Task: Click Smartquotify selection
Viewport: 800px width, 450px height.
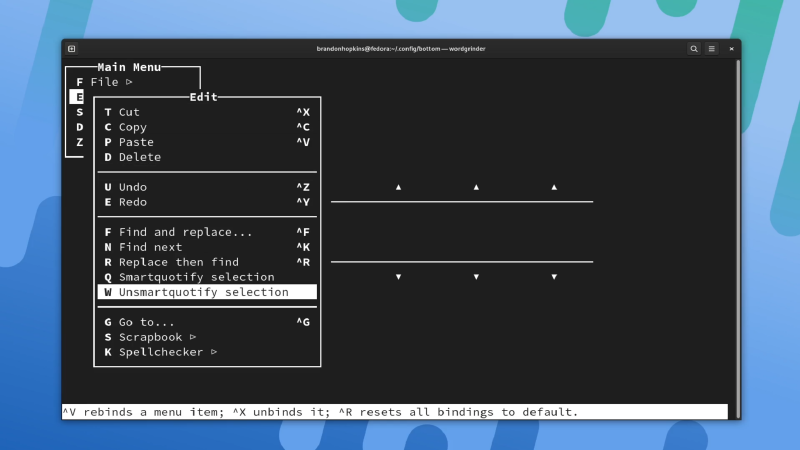Action: coord(196,277)
